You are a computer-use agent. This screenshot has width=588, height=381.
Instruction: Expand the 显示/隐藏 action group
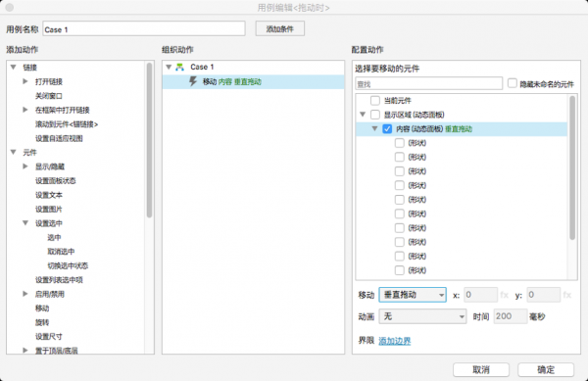click(x=25, y=167)
